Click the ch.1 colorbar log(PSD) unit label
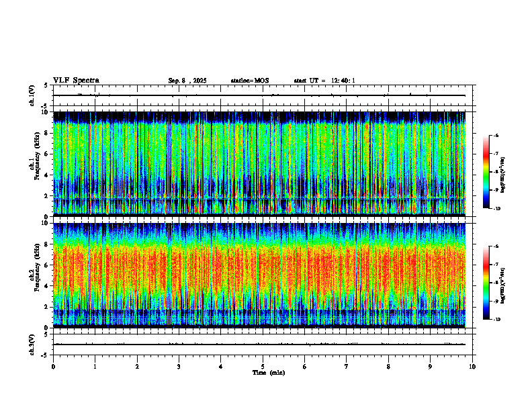The image size is (532, 411). pos(503,175)
